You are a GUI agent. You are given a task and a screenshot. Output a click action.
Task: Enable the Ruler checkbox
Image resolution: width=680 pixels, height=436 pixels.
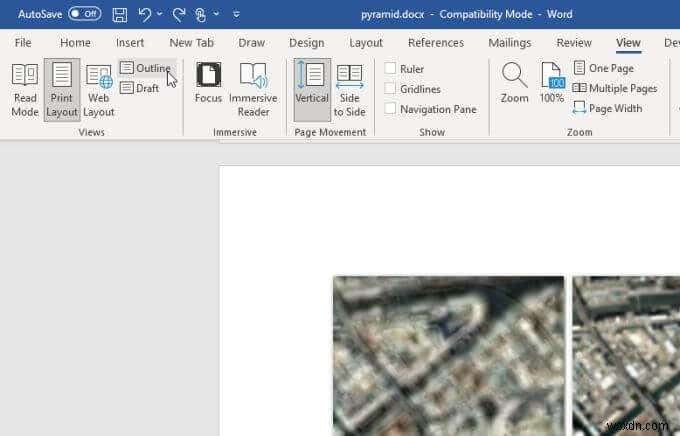(390, 69)
